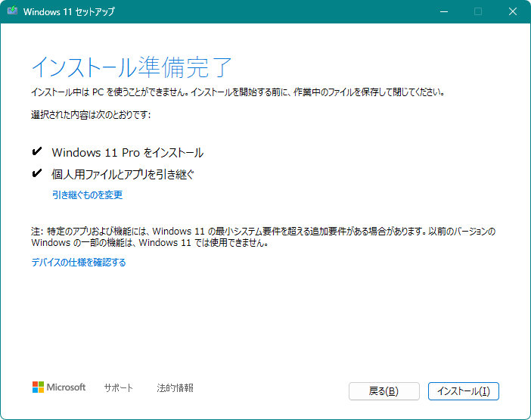Minimize the setup window
Screen dimensions: 531x420
[x=444, y=11]
